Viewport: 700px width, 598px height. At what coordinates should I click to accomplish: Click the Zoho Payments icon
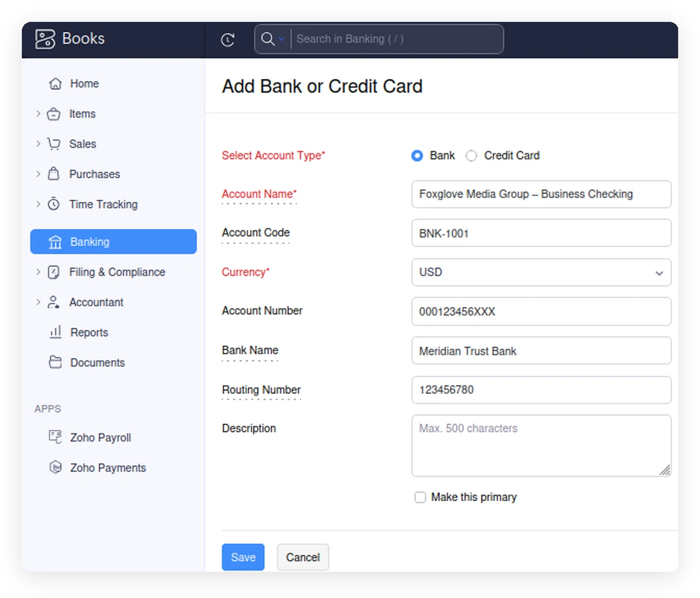(55, 467)
